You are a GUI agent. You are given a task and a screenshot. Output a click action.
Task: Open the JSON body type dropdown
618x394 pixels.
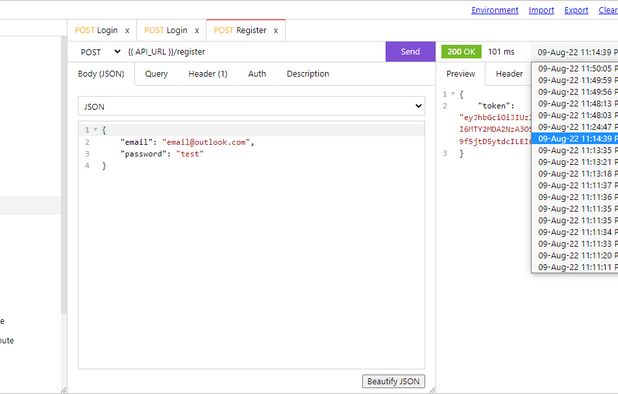[x=251, y=106]
